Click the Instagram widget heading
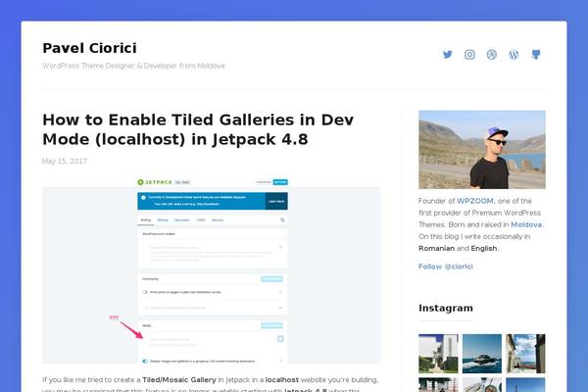The width and height of the screenshot is (588, 392). 446,308
